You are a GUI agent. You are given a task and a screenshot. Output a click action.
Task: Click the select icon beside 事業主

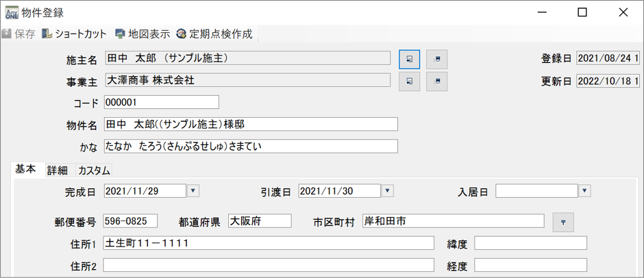(x=410, y=81)
